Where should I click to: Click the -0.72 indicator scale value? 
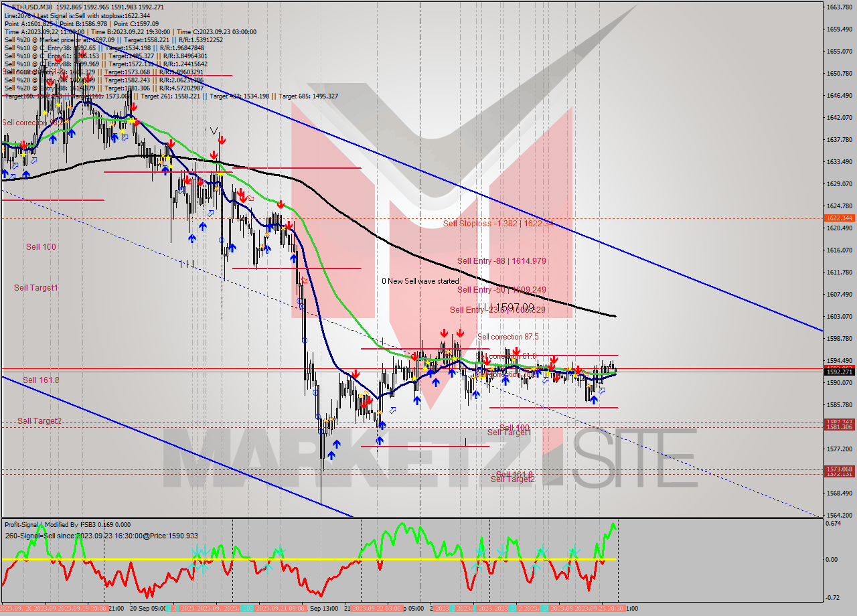pyautogui.click(x=834, y=597)
